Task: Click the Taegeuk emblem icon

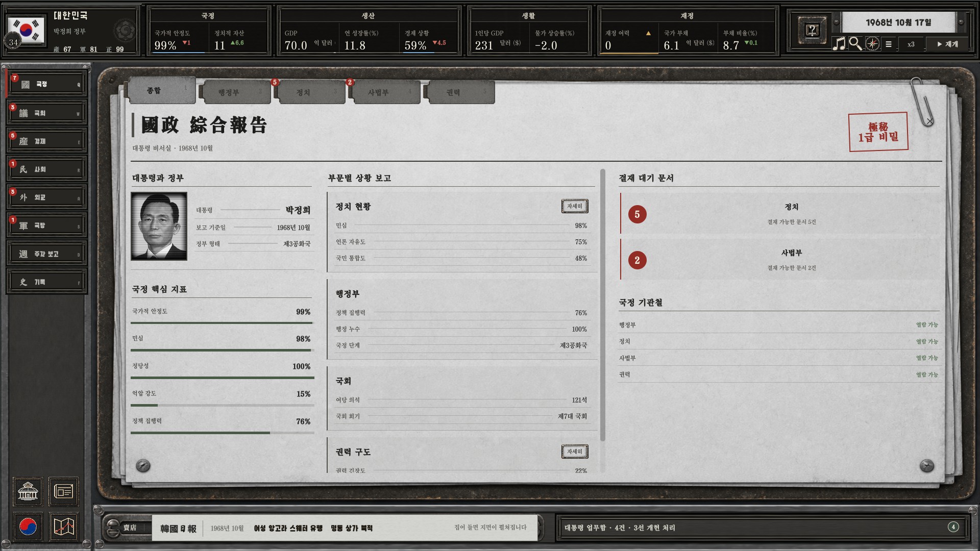Action: click(28, 527)
